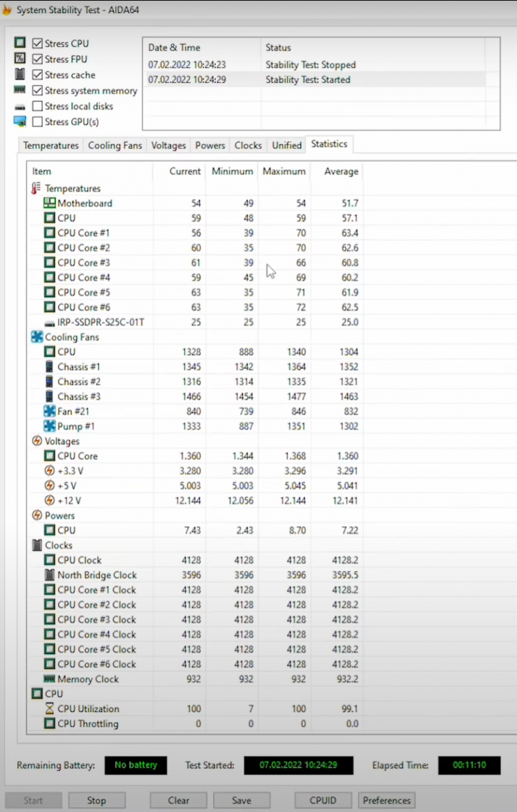Open Preferences

[386, 800]
